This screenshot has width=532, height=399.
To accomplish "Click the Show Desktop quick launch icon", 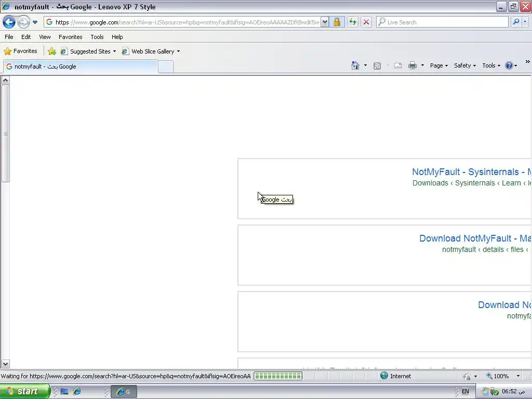I will (64, 392).
